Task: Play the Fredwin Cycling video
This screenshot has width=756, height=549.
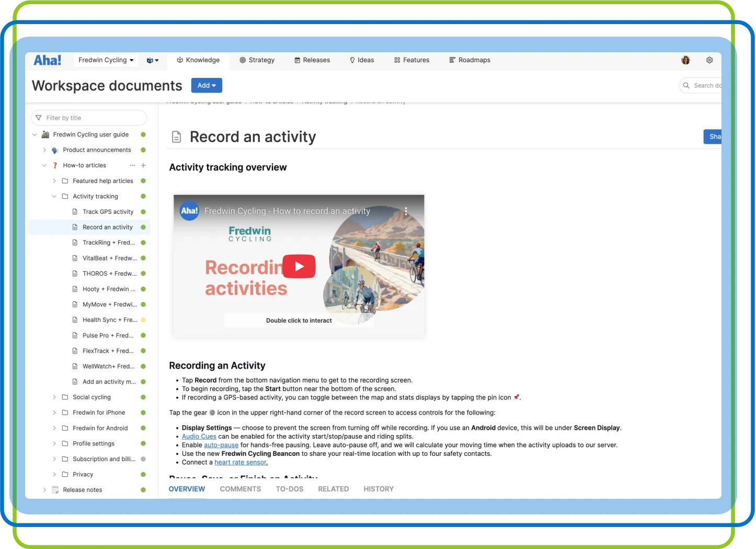Action: point(299,266)
